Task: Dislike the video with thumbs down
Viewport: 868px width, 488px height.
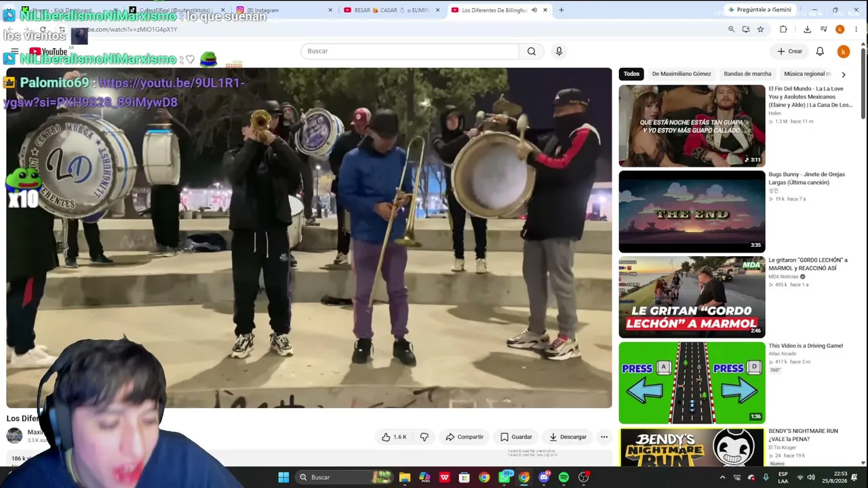Action: click(x=425, y=437)
